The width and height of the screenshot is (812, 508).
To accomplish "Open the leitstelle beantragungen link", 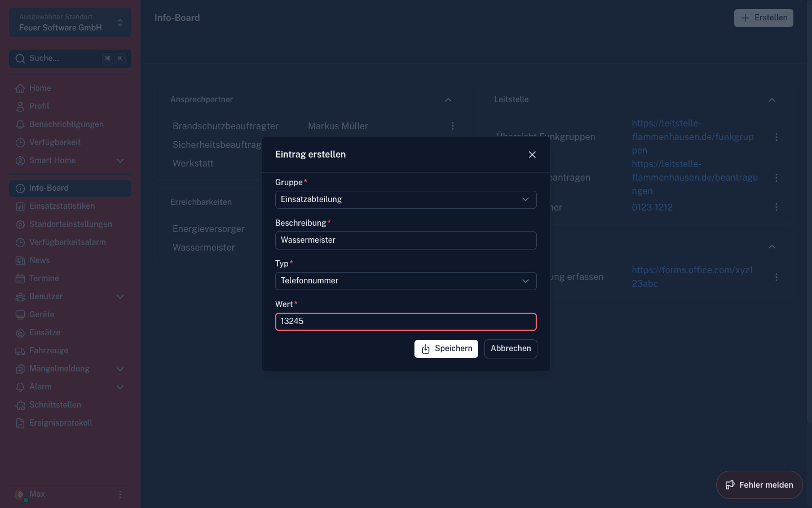I will point(695,177).
